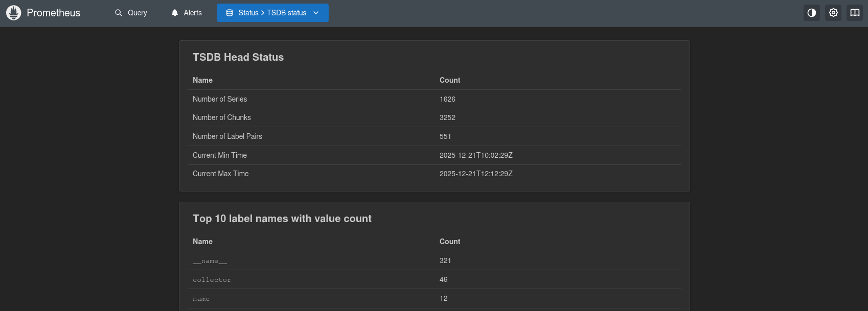This screenshot has height=311, width=868.
Task: Expand the Status dropdown chevron
Action: [x=316, y=13]
